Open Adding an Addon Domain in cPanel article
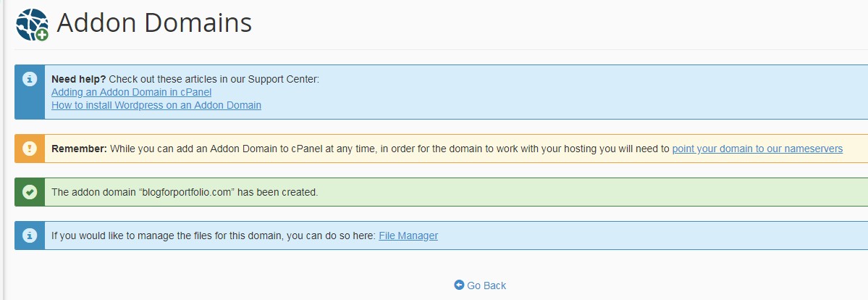Viewport: 868px width, 300px height. (131, 92)
